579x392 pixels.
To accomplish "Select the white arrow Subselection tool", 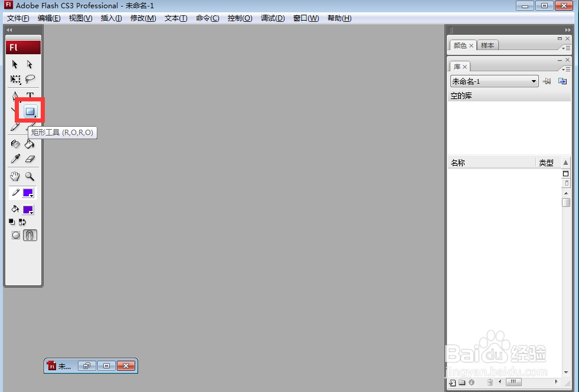I will [30, 64].
